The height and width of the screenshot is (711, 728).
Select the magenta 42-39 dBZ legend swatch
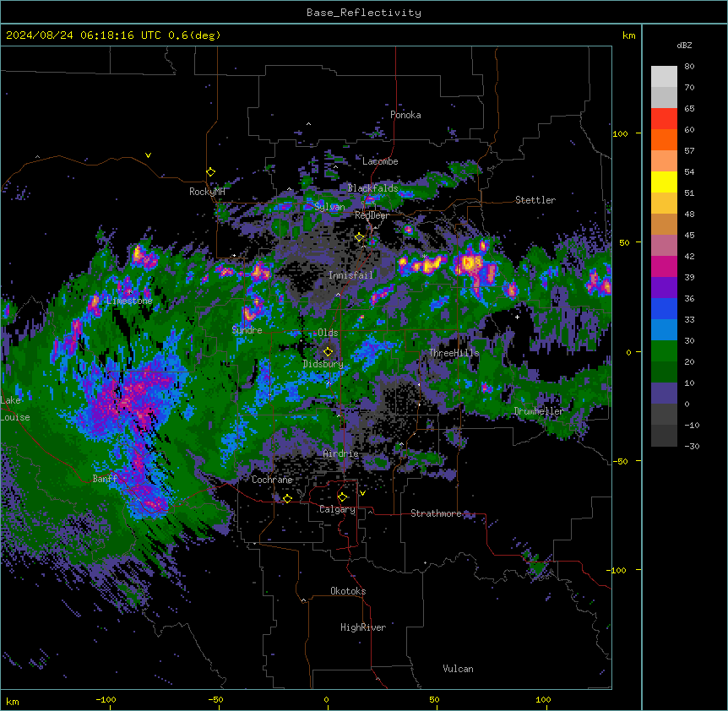664,267
